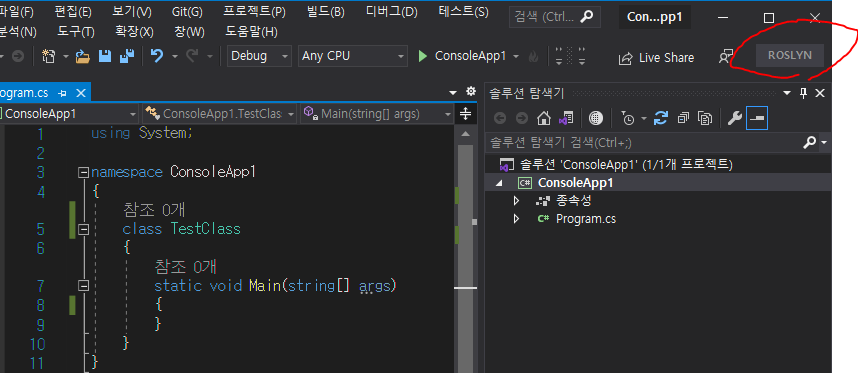
Task: Close the Program.cs tab
Action: 81,94
